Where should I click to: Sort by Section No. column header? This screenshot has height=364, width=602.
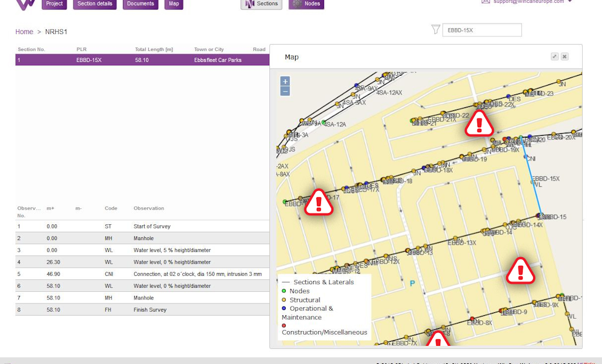[x=32, y=49]
